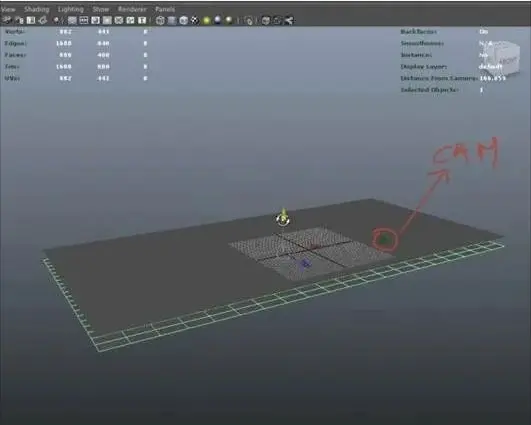
Task: Click the Selected Objects HUD label
Action: [x=429, y=90]
